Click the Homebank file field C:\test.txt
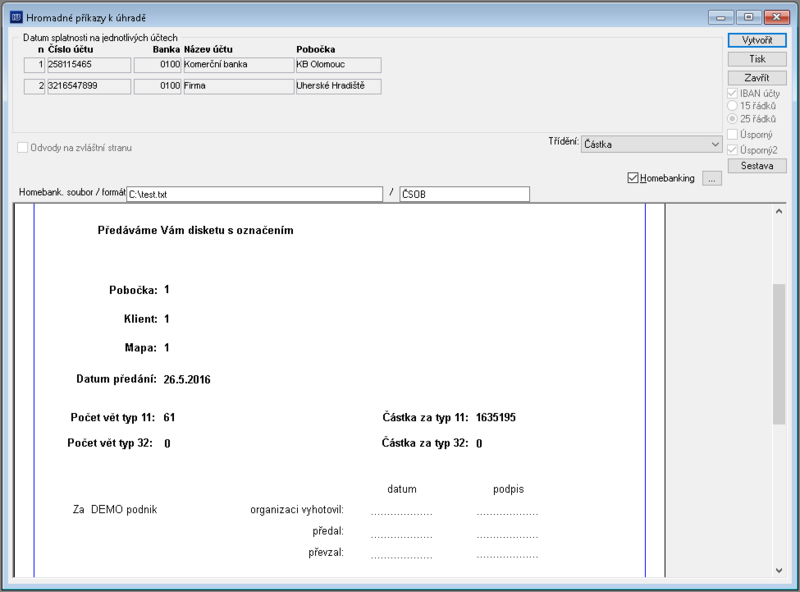The image size is (800, 592). [255, 194]
